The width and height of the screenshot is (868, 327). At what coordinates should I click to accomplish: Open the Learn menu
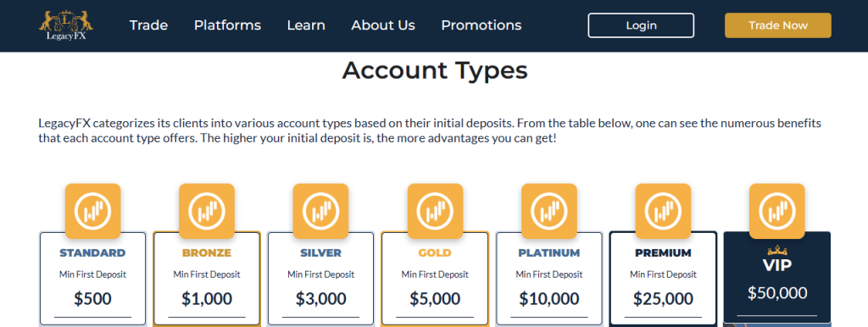pyautogui.click(x=306, y=25)
